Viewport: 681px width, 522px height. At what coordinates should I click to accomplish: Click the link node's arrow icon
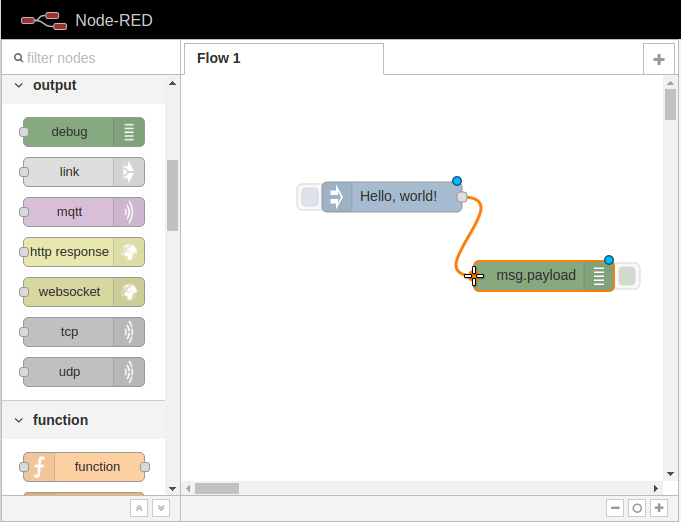[x=129, y=172]
